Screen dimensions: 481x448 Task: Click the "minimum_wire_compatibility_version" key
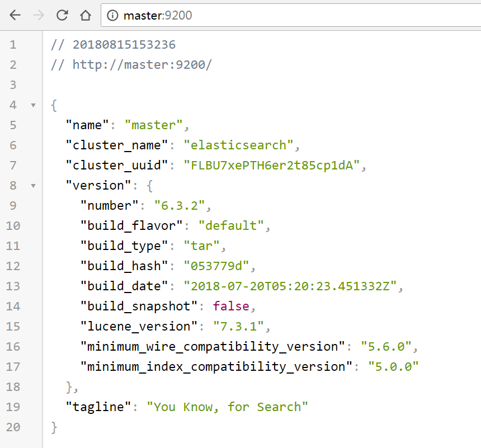[x=213, y=347]
